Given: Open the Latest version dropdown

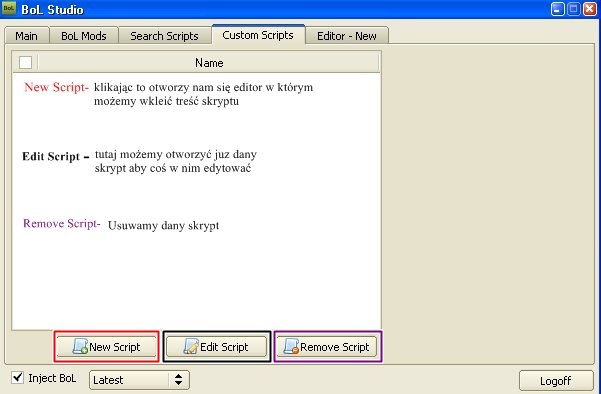Looking at the screenshot, I should [x=139, y=380].
